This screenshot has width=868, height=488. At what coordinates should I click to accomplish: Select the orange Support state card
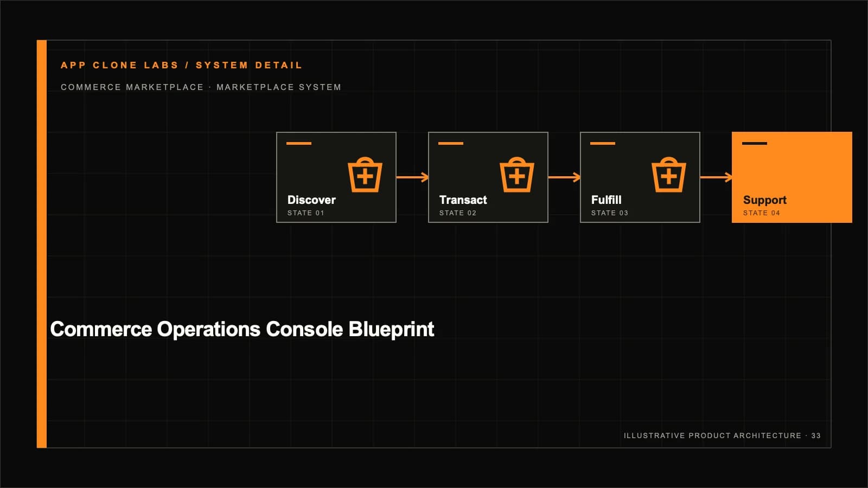click(792, 177)
